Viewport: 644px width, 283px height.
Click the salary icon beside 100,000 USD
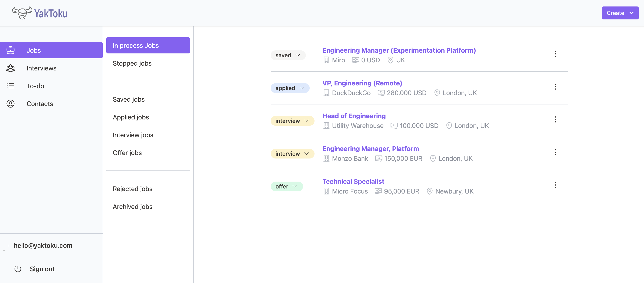point(394,126)
